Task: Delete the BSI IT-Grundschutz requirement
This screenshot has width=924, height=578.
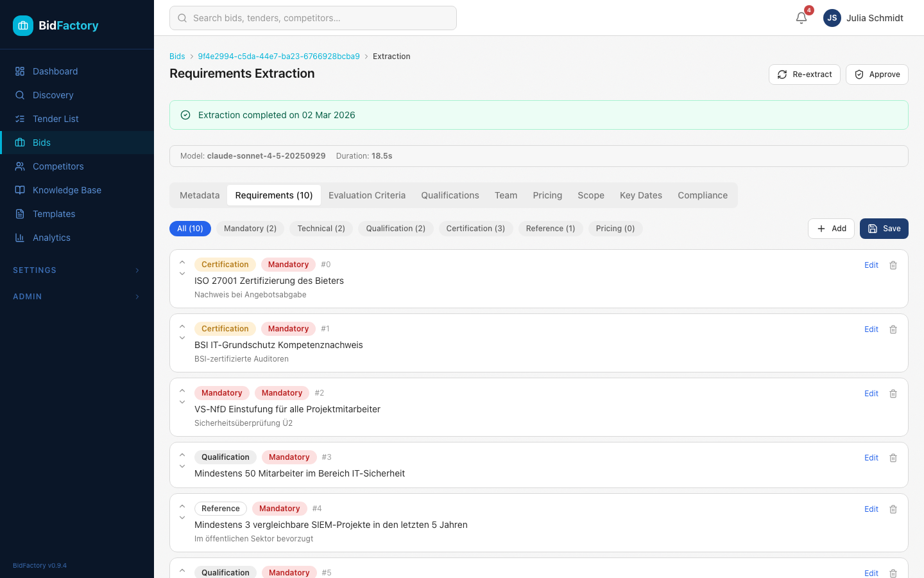Action: point(893,329)
